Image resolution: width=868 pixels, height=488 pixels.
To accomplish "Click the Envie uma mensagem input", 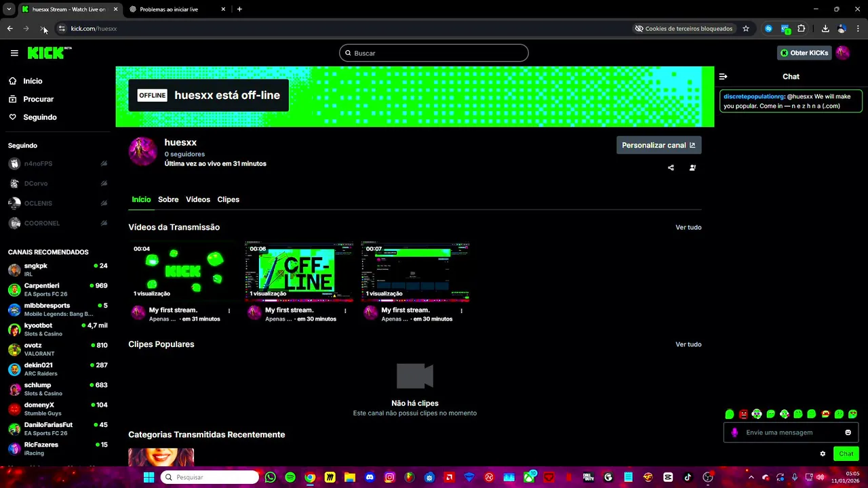I will coord(791,432).
